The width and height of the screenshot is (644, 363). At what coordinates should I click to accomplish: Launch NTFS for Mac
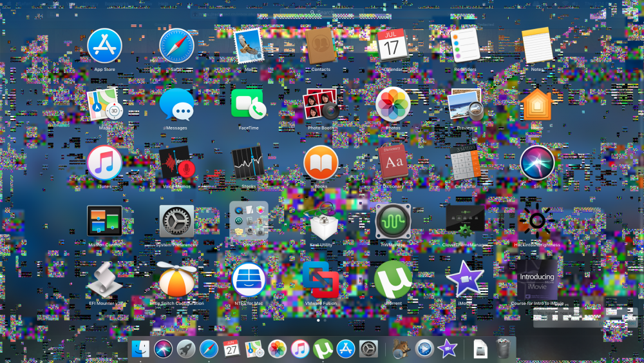pos(249,280)
